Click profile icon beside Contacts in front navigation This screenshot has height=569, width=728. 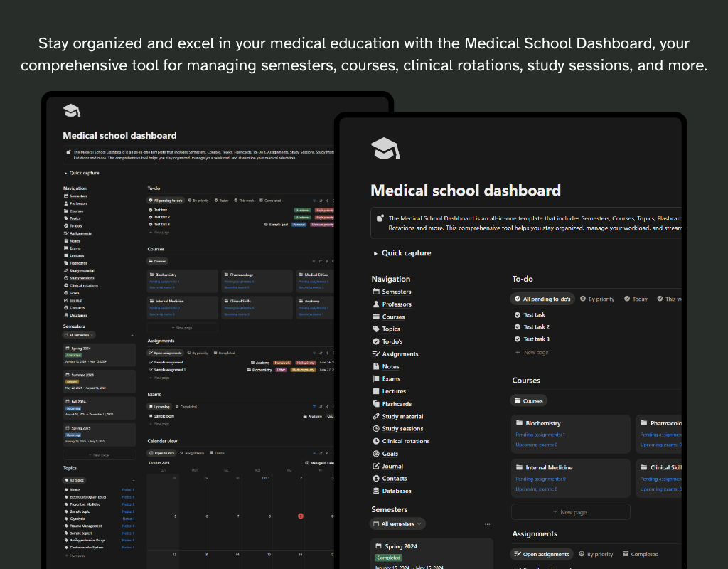pos(376,478)
